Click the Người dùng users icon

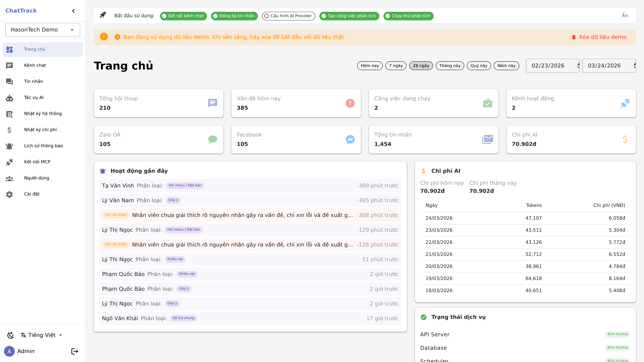point(9,178)
